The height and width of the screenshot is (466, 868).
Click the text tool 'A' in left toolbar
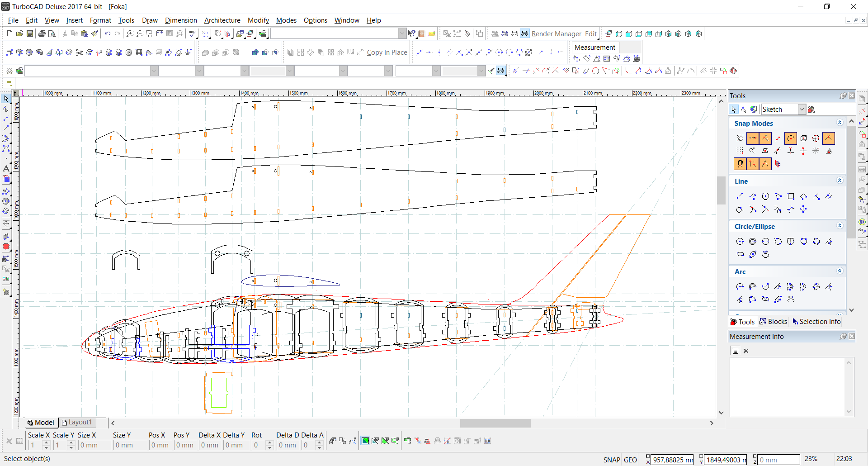pyautogui.click(x=6, y=168)
